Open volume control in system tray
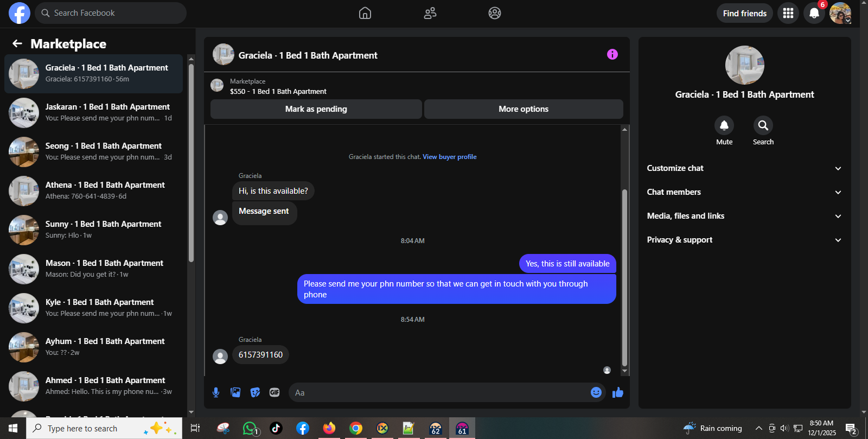 pyautogui.click(x=784, y=428)
